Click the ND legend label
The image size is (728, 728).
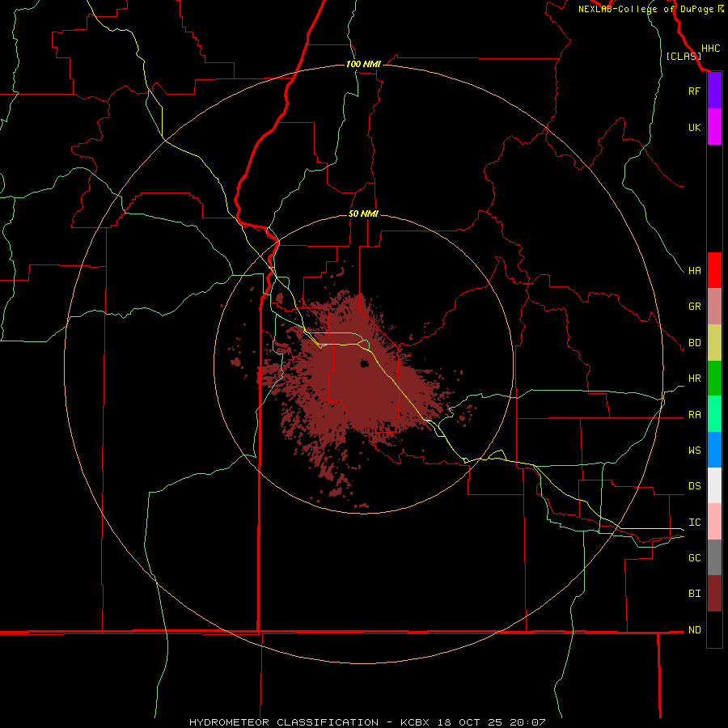pos(694,630)
